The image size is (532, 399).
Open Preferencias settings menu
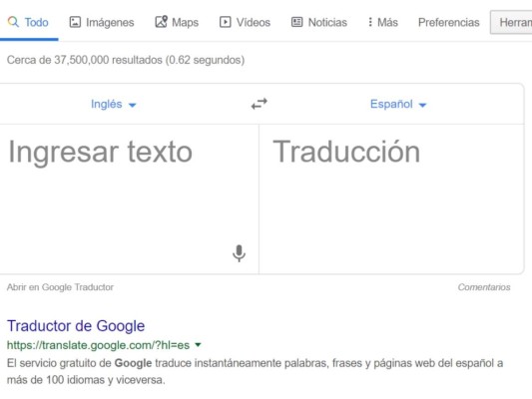coord(448,22)
